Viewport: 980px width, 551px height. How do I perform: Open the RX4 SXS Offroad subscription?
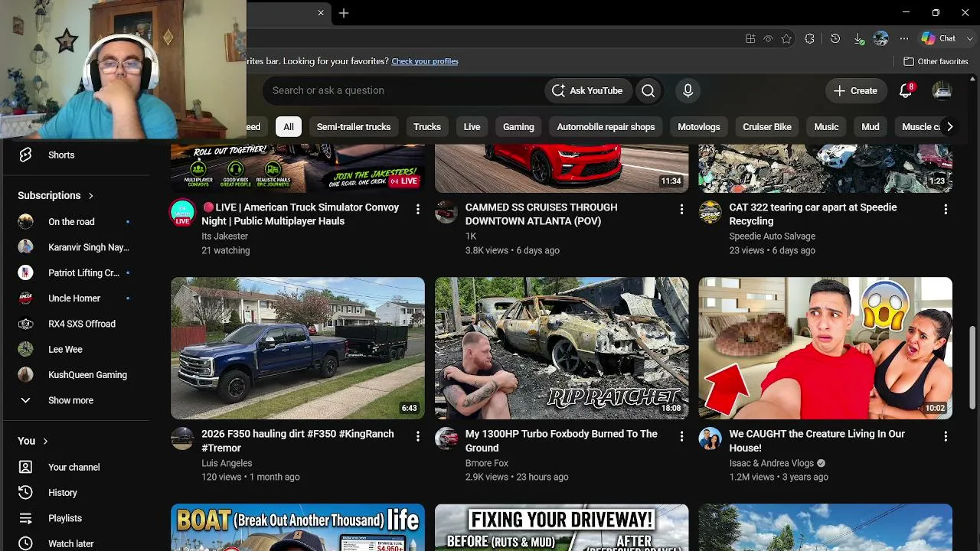(76, 324)
